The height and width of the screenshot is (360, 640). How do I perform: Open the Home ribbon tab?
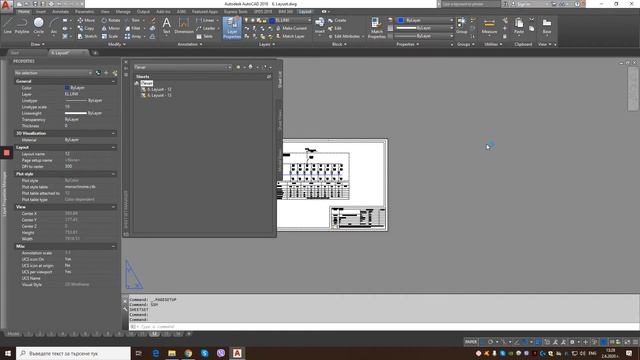(24, 11)
